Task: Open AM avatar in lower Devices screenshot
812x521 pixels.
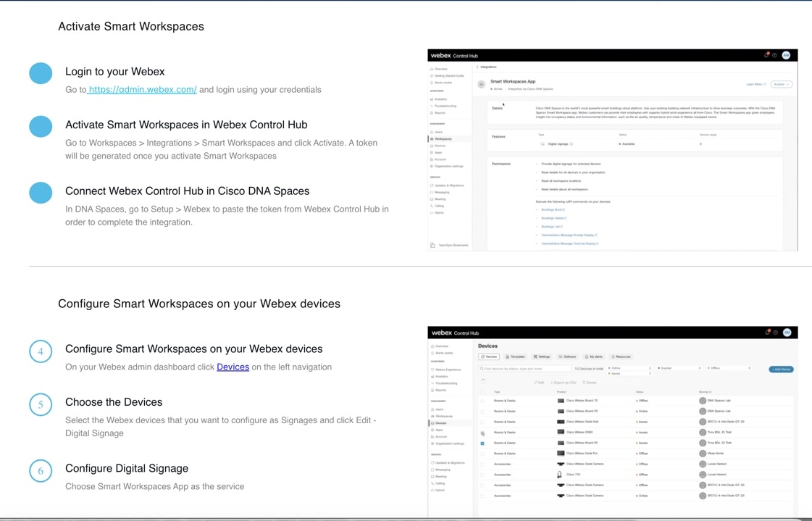Action: 787,333
